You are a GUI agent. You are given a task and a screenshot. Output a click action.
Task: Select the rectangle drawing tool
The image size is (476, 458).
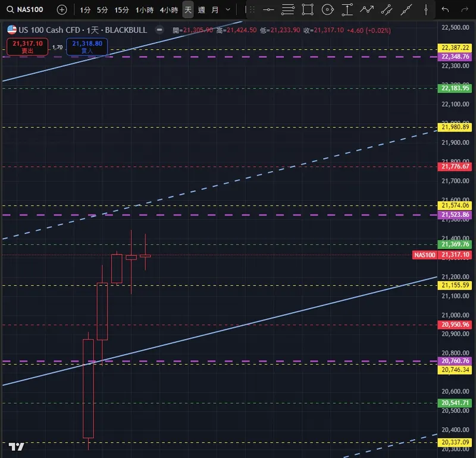click(308, 10)
